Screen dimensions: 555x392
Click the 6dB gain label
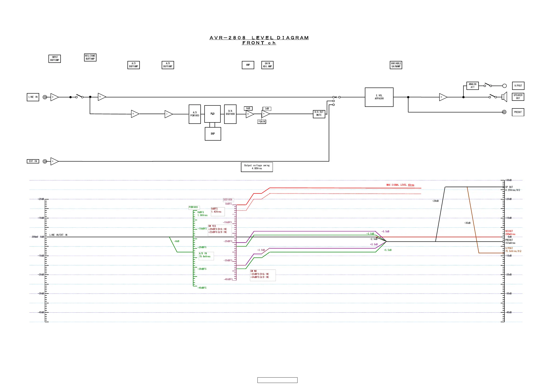coord(248,108)
